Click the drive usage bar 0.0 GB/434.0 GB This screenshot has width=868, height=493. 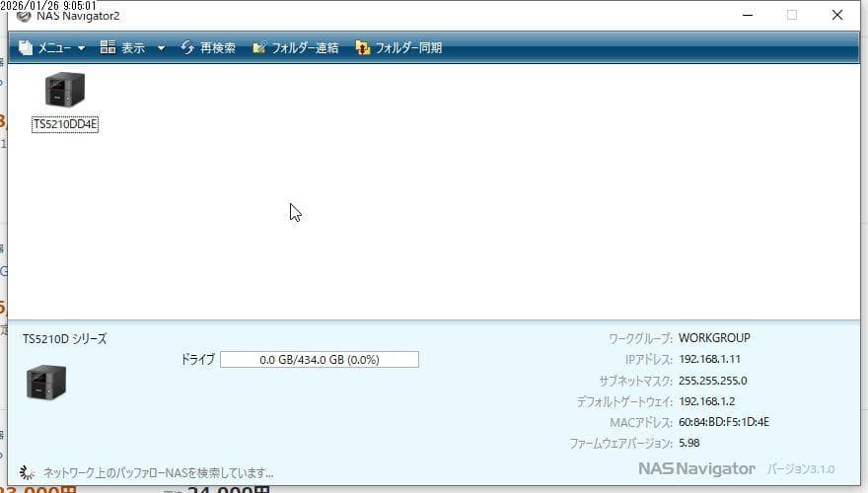click(x=320, y=360)
